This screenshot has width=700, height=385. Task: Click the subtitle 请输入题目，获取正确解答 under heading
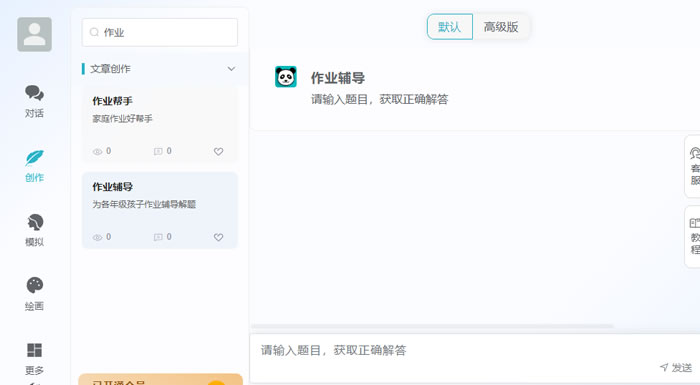pyautogui.click(x=379, y=99)
